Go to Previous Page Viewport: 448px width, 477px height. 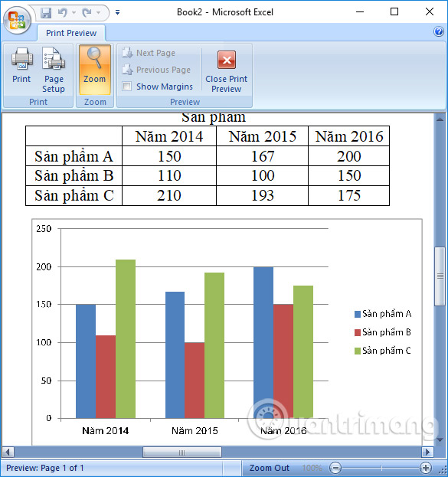[157, 70]
